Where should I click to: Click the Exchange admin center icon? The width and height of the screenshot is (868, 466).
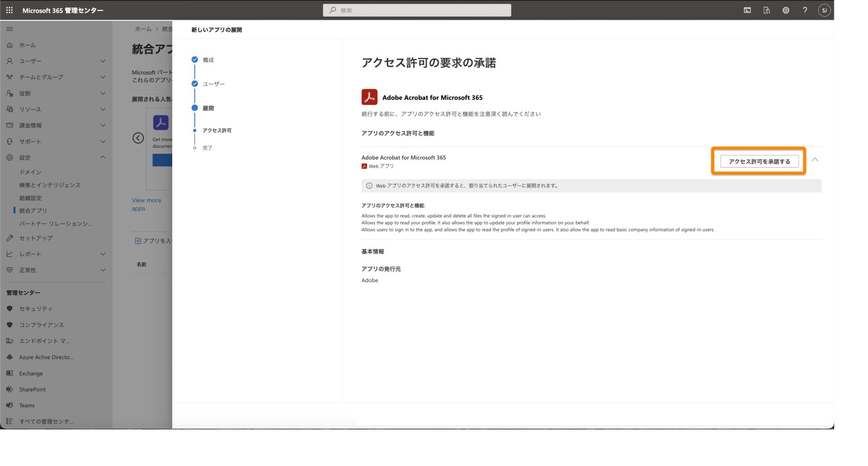(9, 373)
